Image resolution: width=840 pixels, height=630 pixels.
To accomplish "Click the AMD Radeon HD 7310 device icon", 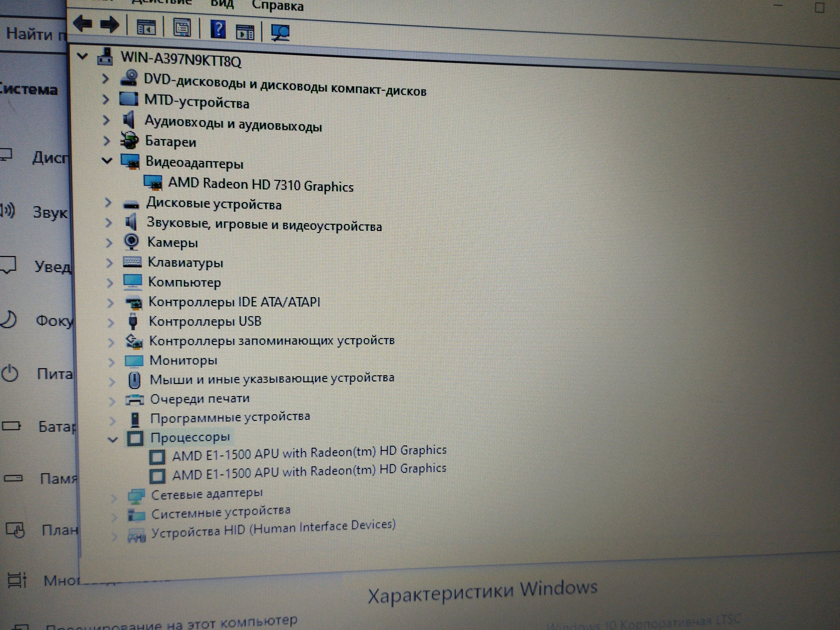I will 153,182.
